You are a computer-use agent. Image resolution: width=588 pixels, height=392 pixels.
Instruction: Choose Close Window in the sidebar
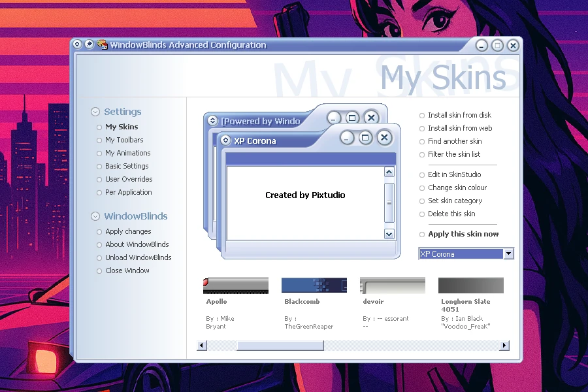(127, 271)
